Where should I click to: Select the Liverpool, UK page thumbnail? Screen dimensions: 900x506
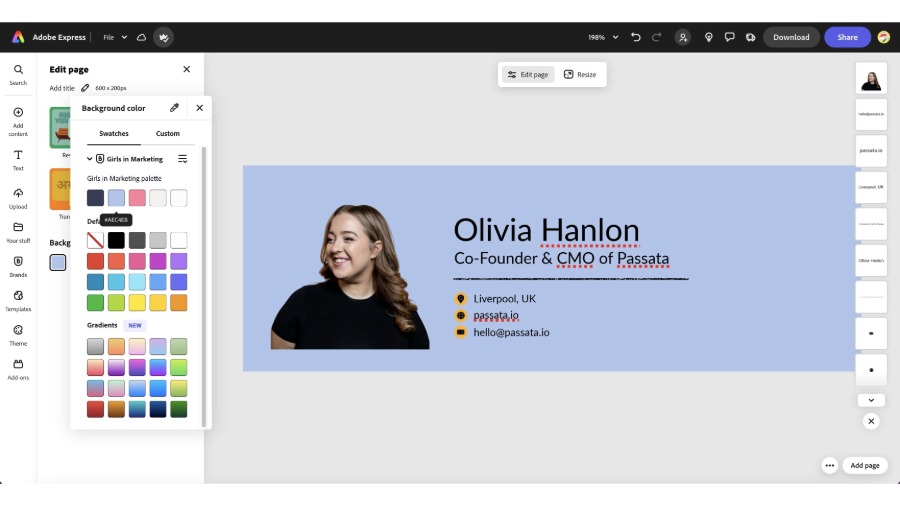(871, 187)
